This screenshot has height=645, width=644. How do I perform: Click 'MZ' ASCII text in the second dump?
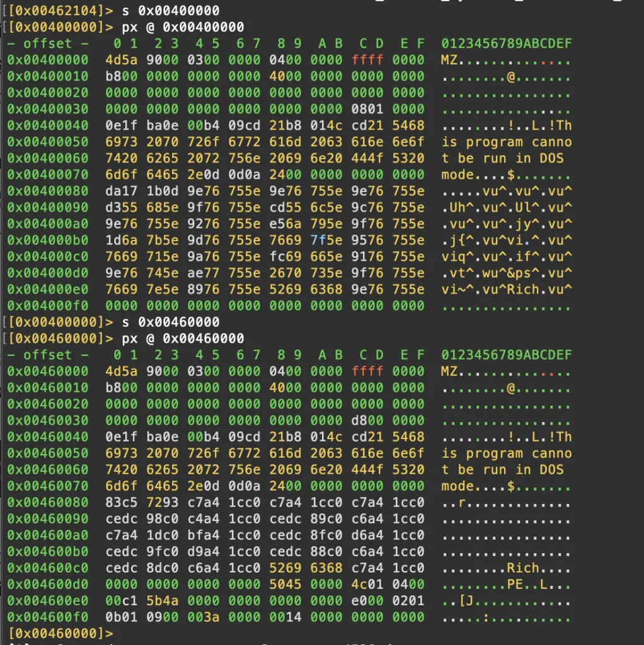click(449, 371)
